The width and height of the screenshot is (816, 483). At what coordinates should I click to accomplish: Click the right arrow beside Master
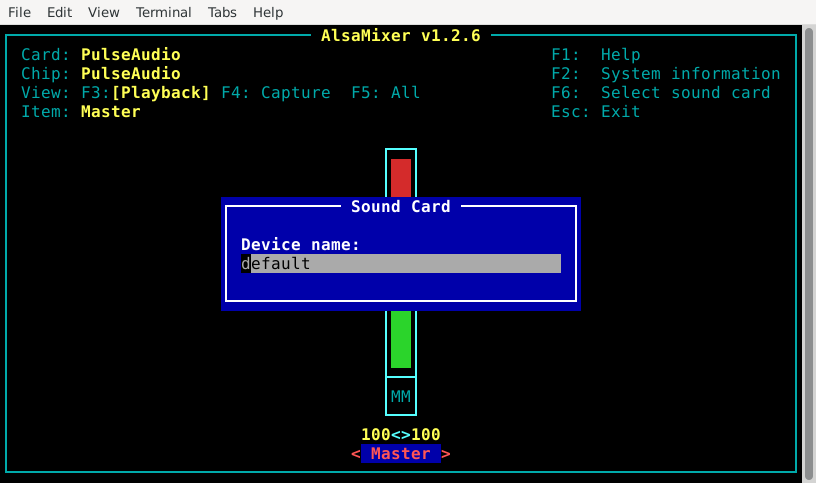(446, 454)
